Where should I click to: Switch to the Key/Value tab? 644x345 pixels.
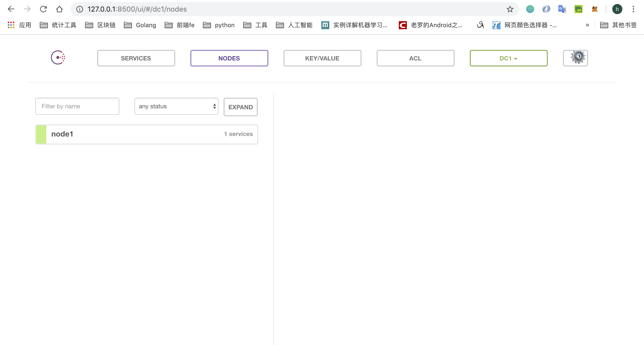click(322, 58)
